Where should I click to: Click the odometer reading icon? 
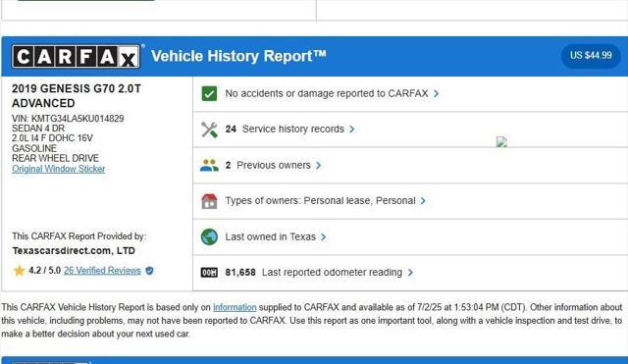pyautogui.click(x=209, y=273)
